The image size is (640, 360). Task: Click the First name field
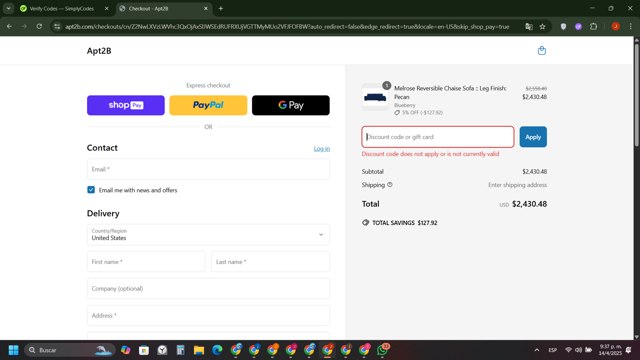coord(146,262)
